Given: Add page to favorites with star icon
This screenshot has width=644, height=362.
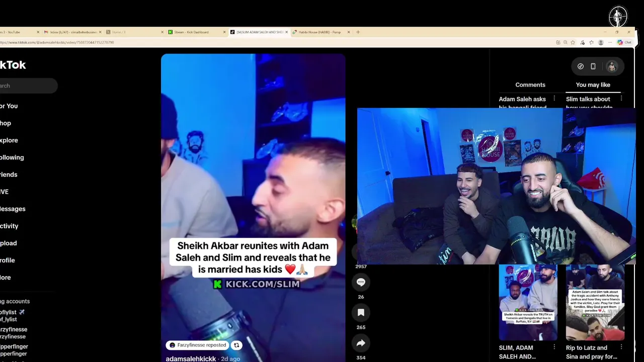Looking at the screenshot, I should tap(573, 42).
